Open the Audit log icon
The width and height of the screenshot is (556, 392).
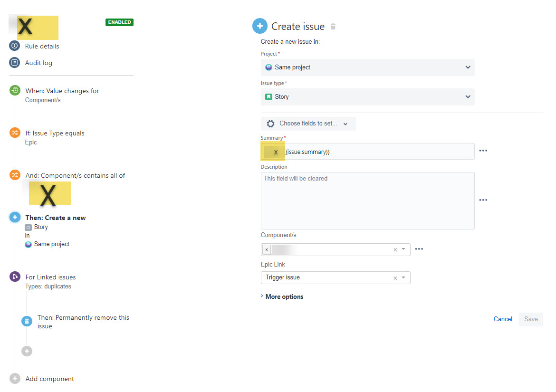click(15, 63)
